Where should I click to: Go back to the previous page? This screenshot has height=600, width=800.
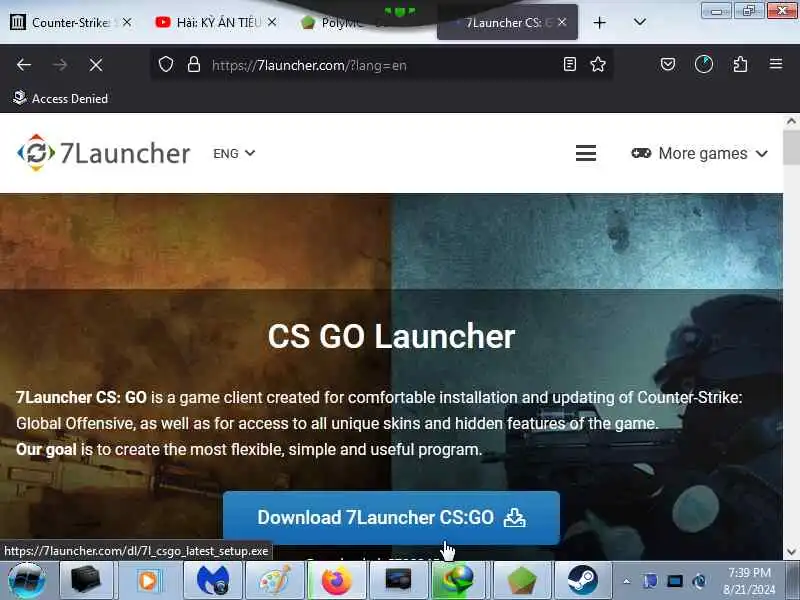point(23,65)
